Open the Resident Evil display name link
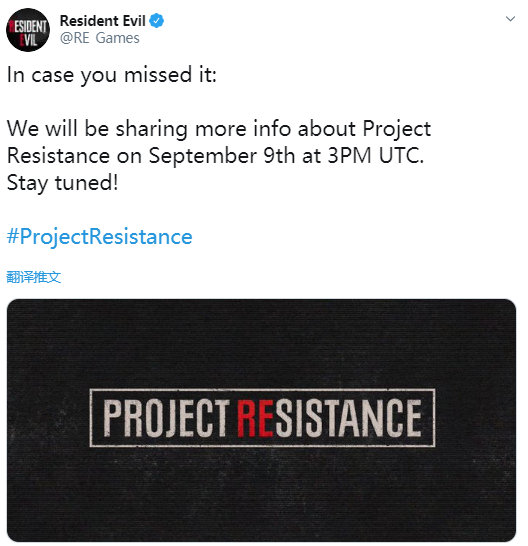Image resolution: width=528 pixels, height=546 pixels. point(102,21)
